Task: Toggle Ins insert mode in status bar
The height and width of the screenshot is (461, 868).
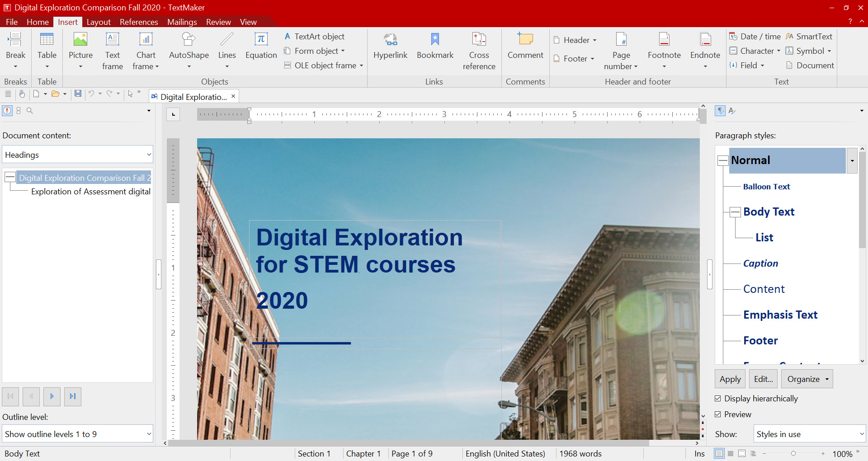Action: coord(699,454)
